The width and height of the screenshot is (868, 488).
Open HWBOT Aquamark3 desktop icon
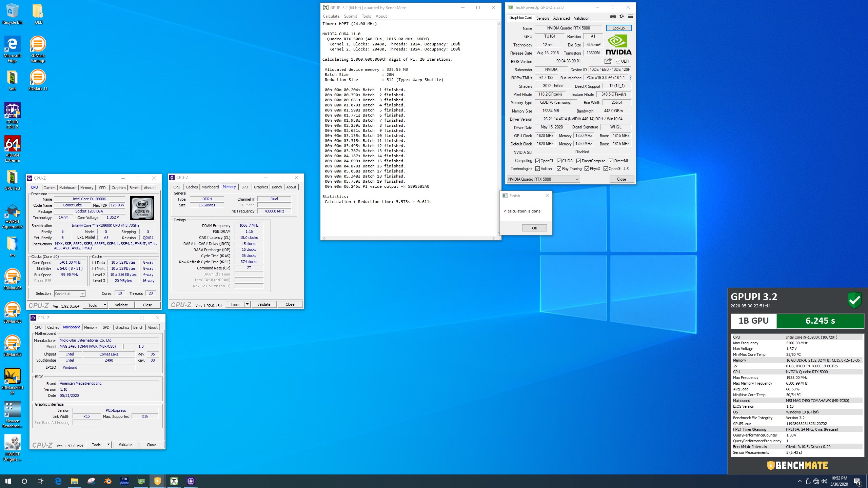click(x=13, y=216)
